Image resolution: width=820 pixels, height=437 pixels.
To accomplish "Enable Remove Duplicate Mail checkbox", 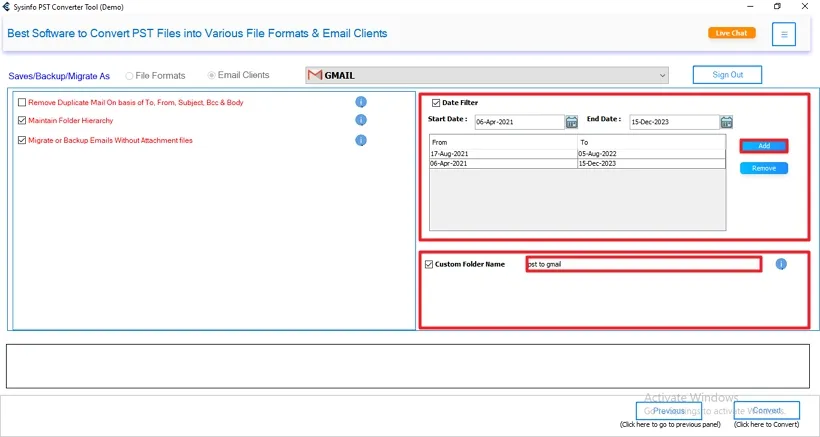I will tap(22, 103).
